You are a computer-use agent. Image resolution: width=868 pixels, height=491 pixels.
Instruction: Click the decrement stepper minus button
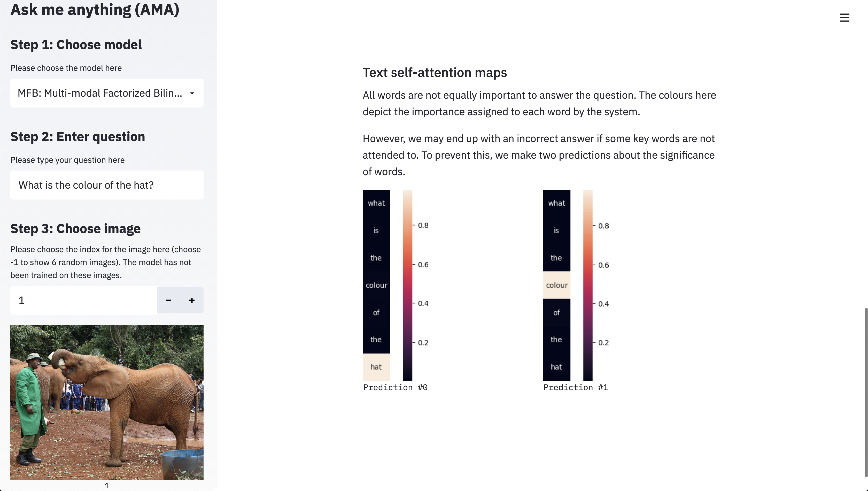tap(169, 300)
